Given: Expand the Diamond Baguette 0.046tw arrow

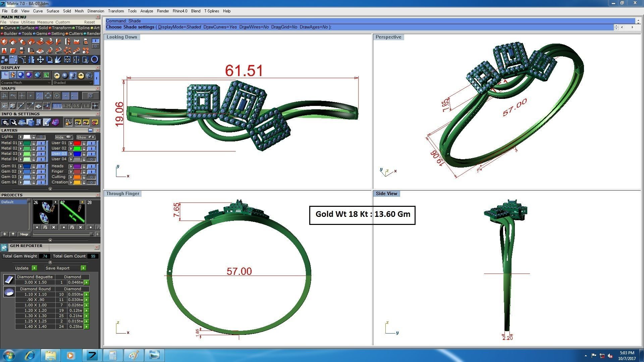Looking at the screenshot, I should [x=87, y=282].
